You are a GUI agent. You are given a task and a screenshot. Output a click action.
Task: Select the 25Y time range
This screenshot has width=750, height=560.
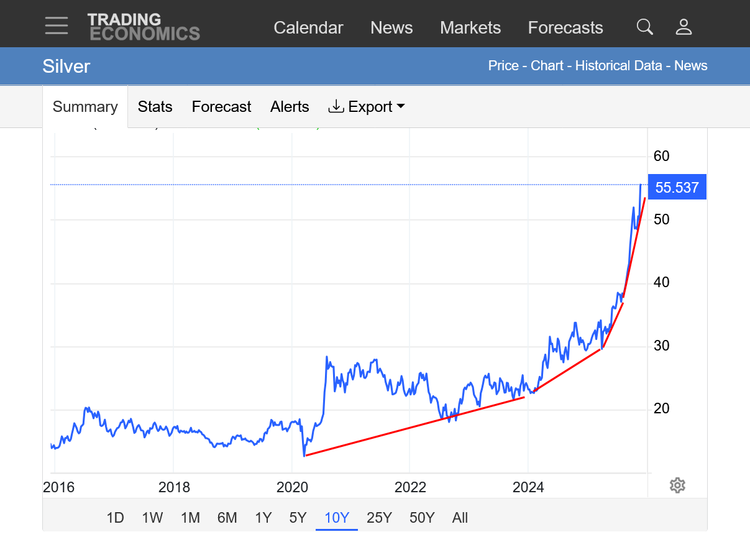click(x=379, y=518)
